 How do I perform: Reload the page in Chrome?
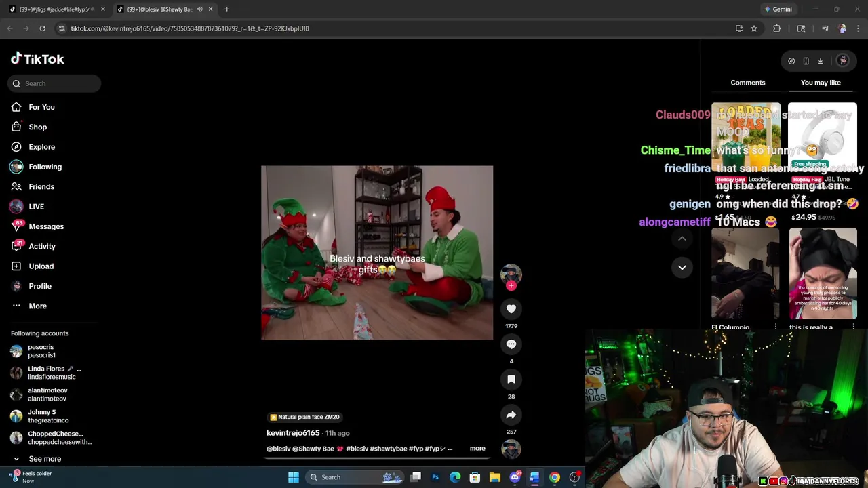tap(42, 28)
